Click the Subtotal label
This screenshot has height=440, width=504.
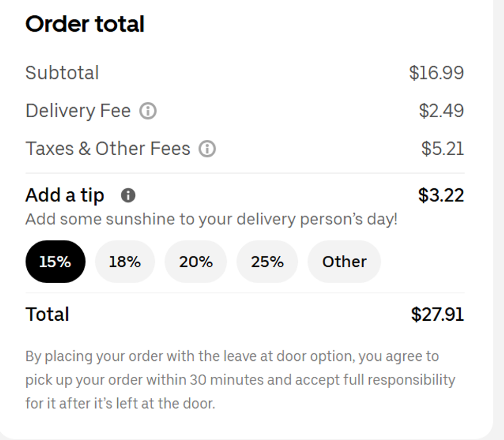click(62, 72)
